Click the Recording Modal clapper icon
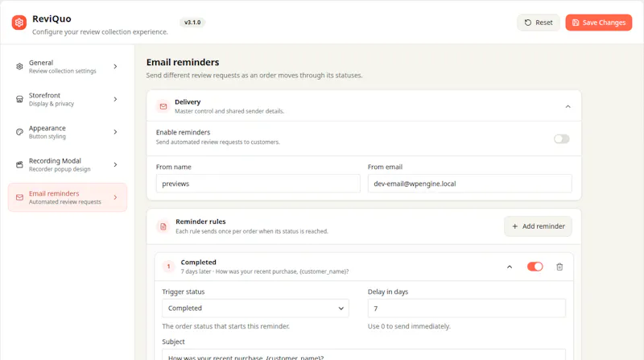Image resolution: width=644 pixels, height=360 pixels. (x=19, y=164)
